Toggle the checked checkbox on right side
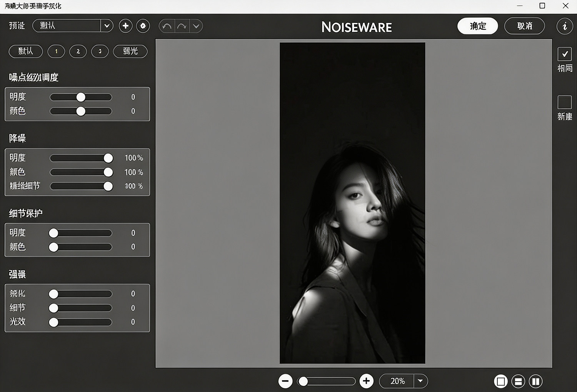The width and height of the screenshot is (577, 392). [x=565, y=54]
